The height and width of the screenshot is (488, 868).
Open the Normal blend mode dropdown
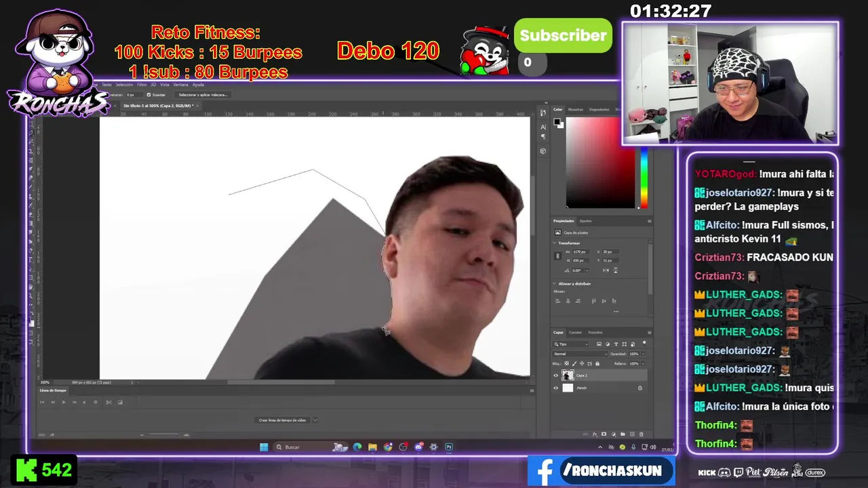click(x=580, y=354)
